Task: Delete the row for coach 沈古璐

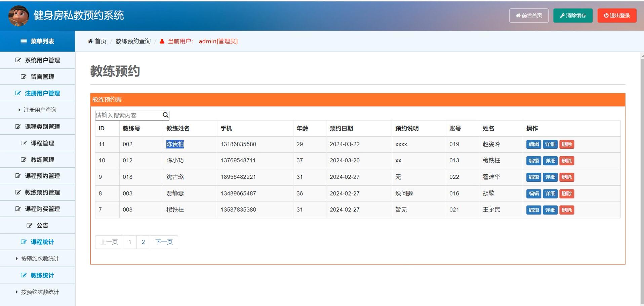Action: [x=567, y=177]
